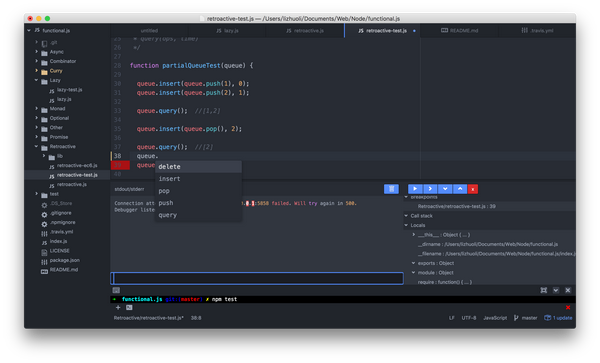This screenshot has height=363, width=600.
Task: Click the LICENSE file icon
Action: point(44,252)
